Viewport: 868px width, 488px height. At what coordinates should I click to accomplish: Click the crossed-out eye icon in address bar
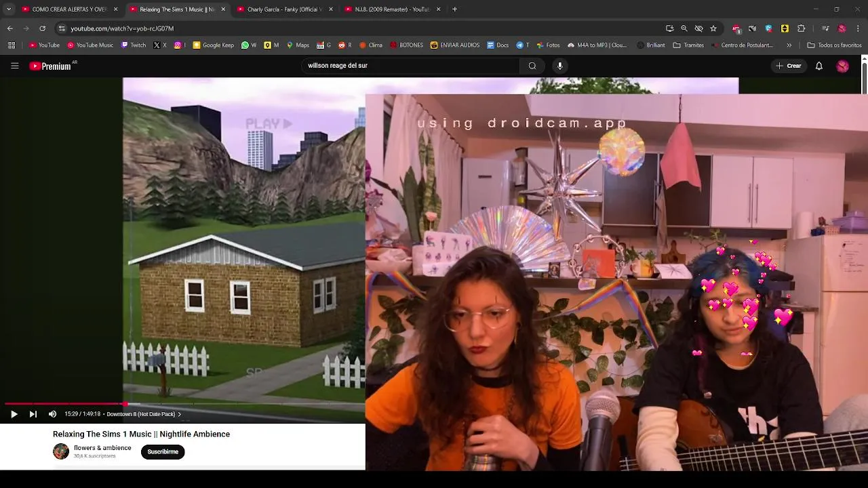coord(698,28)
